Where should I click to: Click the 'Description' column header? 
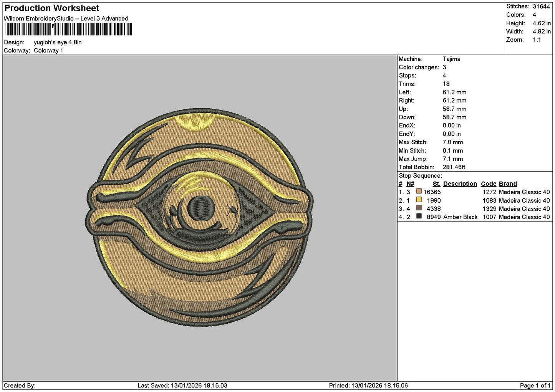click(x=460, y=184)
